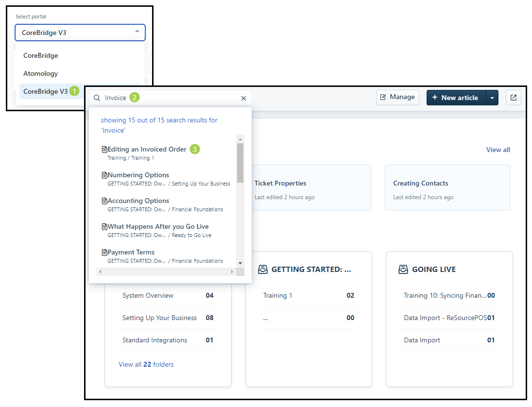
Task: Click the vertical scrollbar thumb in results
Action: tap(240, 163)
